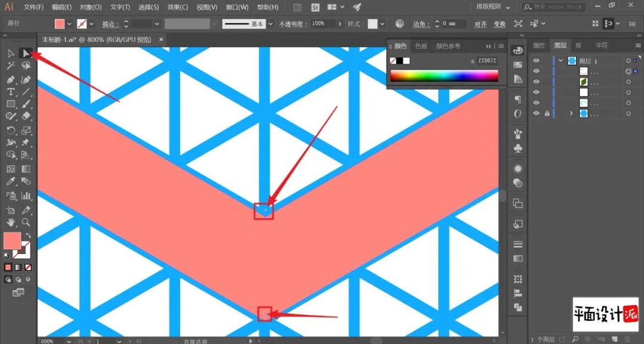Open the fill color dropdown in control bar
The image size is (644, 344).
(69, 24)
